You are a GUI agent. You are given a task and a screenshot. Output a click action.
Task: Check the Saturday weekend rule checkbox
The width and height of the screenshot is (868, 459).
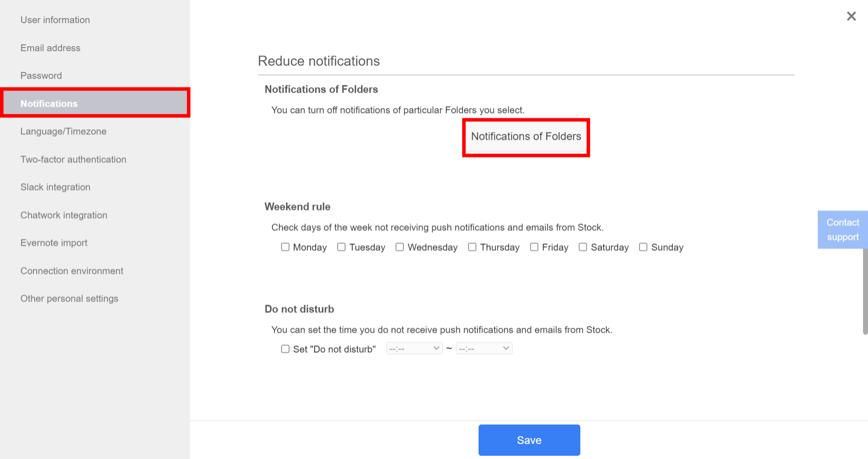pyautogui.click(x=583, y=247)
